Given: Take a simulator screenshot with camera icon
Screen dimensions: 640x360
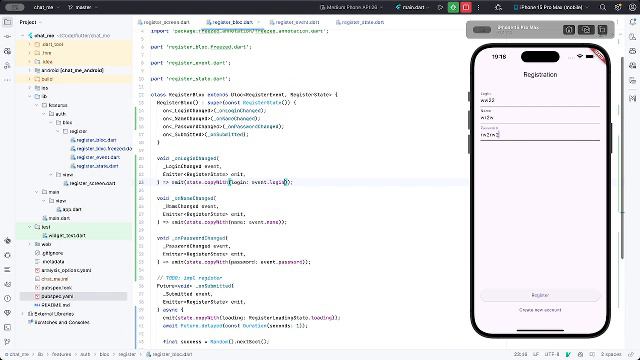Looking at the screenshot, I should point(586,30).
